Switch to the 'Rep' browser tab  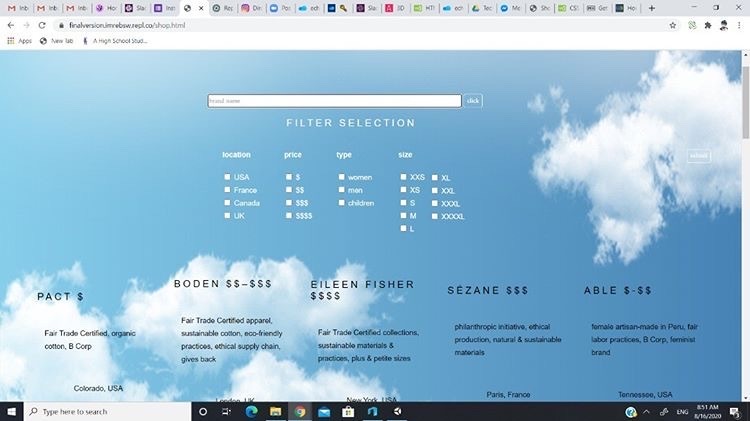point(223,8)
